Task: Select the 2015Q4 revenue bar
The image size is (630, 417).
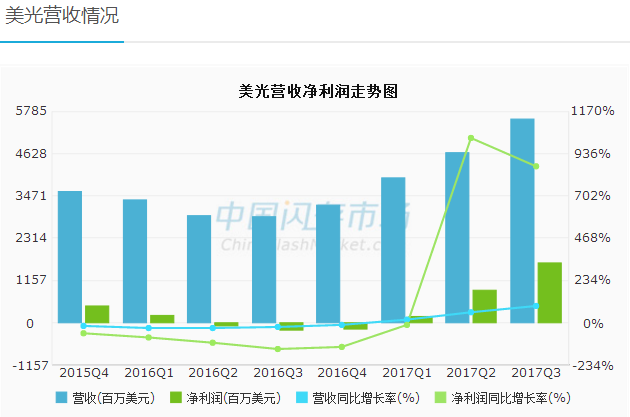Action: (70, 257)
